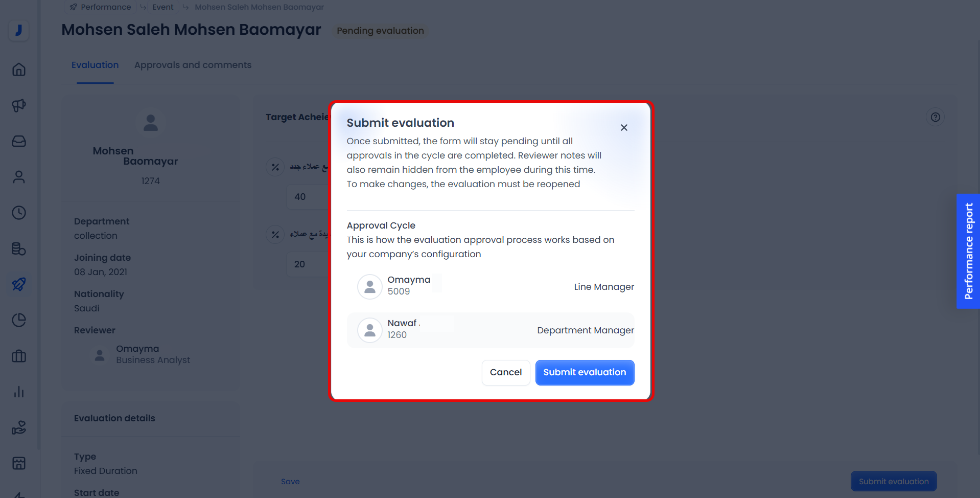Open the time management clock icon
The image size is (980, 498).
19,213
